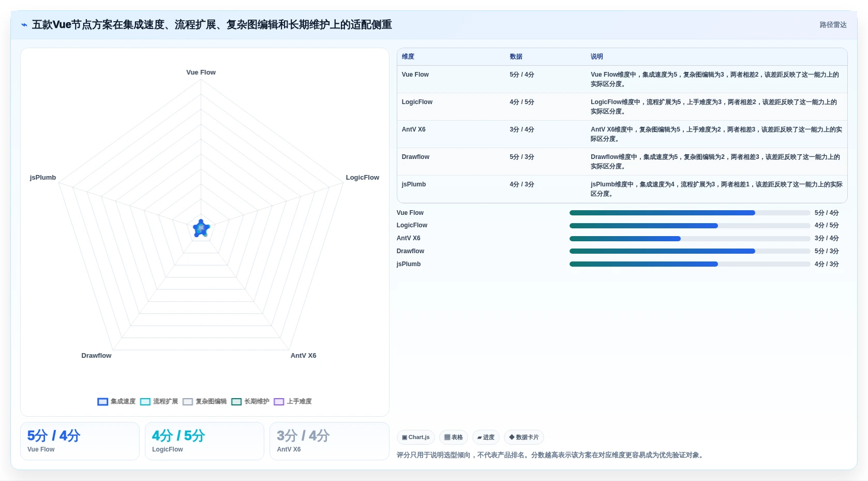Toggle the 集成速度 legend series
Image resolution: width=868 pixels, height=481 pixels.
coord(116,401)
